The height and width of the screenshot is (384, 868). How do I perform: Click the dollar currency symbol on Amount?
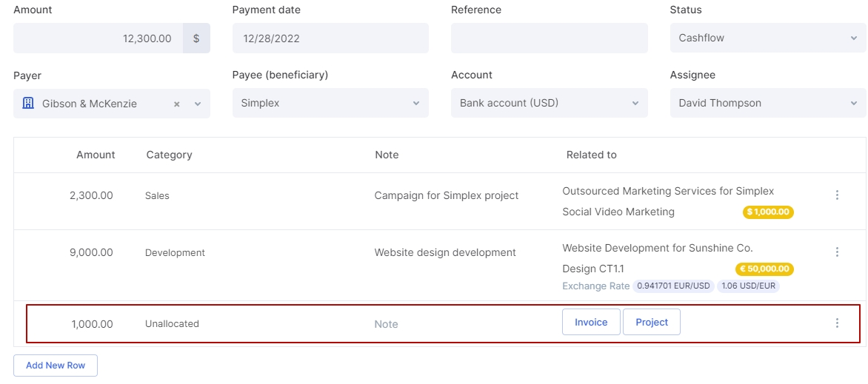tap(196, 38)
